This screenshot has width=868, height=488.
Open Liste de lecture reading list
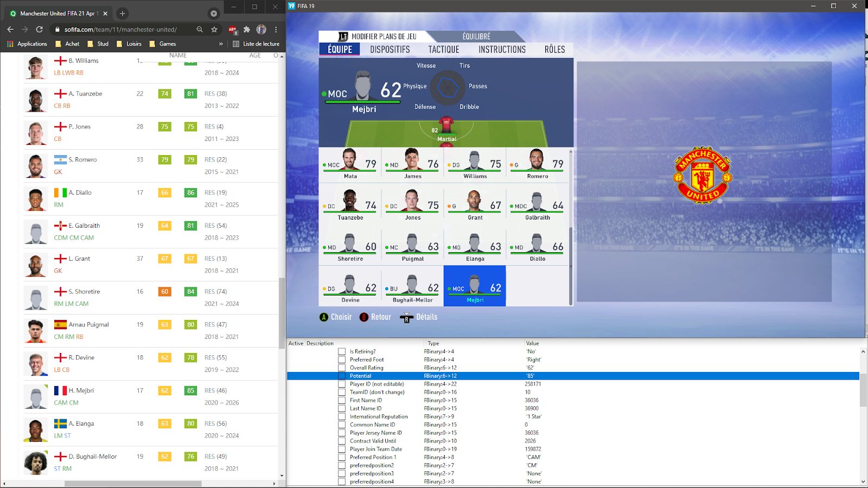pos(256,44)
